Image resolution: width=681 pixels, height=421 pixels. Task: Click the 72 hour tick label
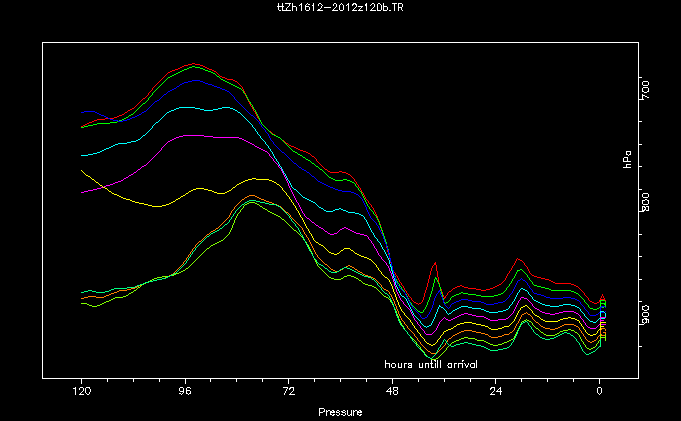tap(288, 391)
